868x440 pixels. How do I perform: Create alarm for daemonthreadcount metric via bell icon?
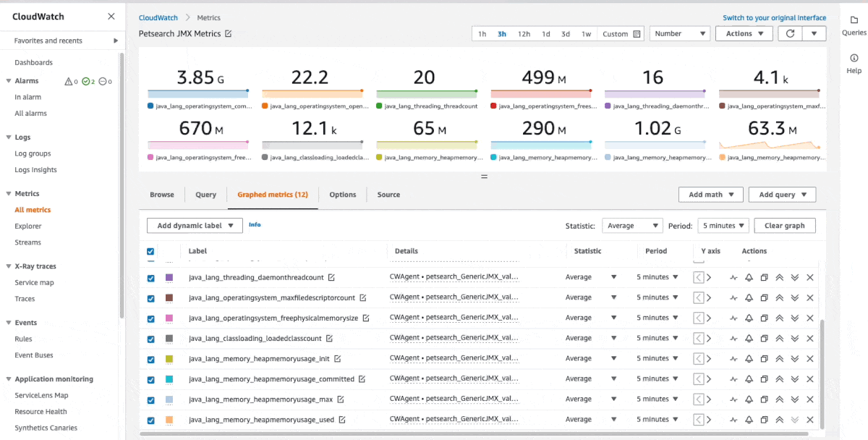pos(749,277)
